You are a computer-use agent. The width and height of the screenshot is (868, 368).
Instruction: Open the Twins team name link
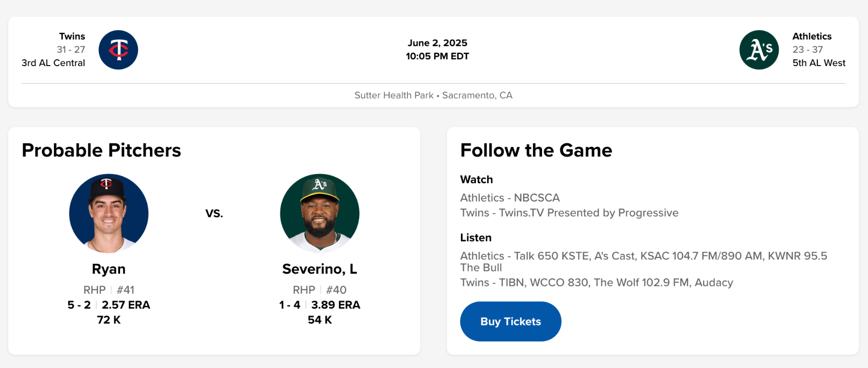click(72, 36)
